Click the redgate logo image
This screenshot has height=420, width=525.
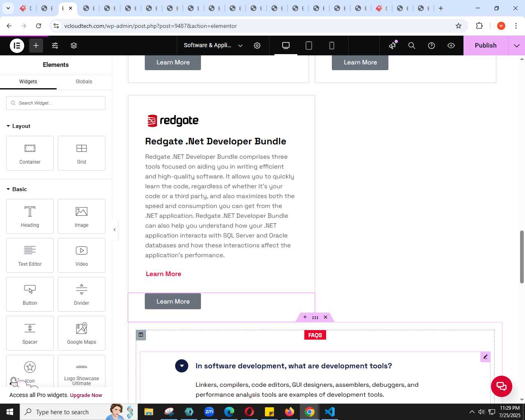(x=173, y=121)
